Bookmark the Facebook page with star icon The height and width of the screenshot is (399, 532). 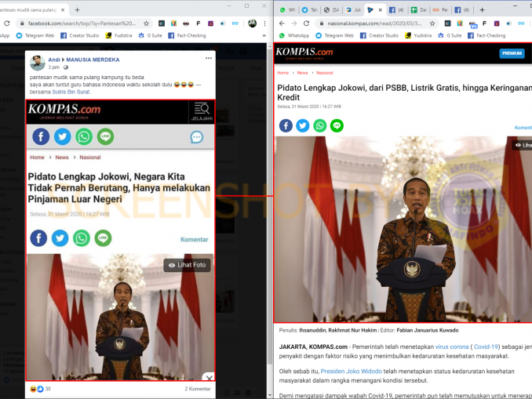(146, 24)
